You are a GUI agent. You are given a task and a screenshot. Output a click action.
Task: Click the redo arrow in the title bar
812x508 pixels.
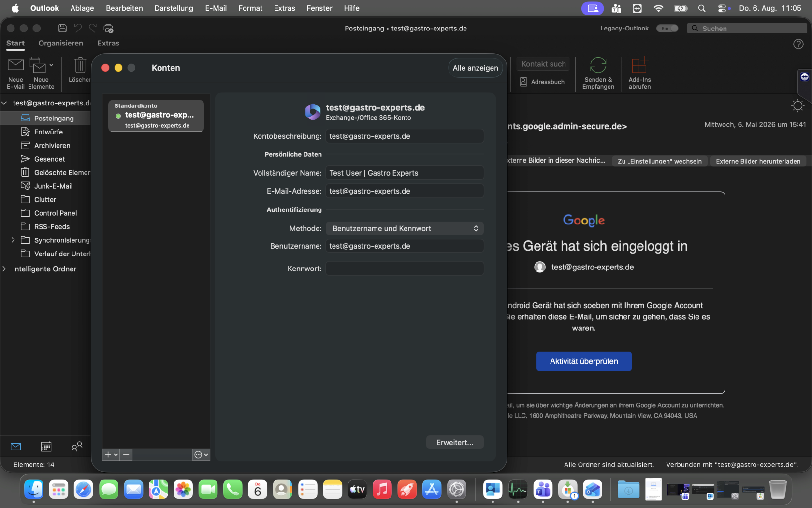coord(93,28)
